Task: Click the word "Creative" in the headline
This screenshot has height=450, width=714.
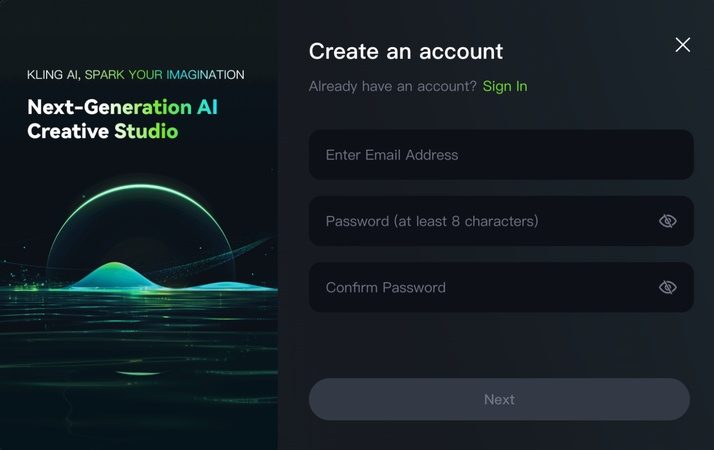Action: [66, 131]
